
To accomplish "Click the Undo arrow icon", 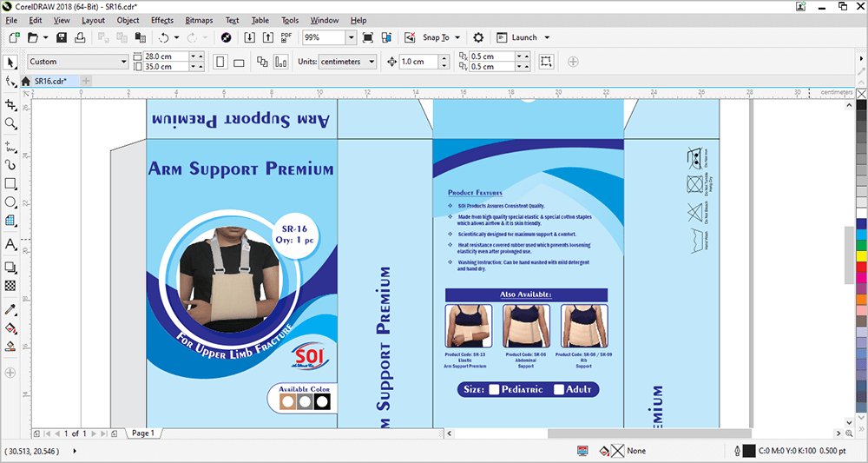I will (164, 37).
